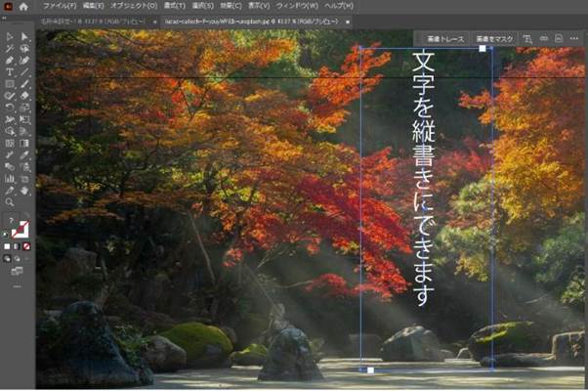Click the 画像トレース button

tap(445, 39)
